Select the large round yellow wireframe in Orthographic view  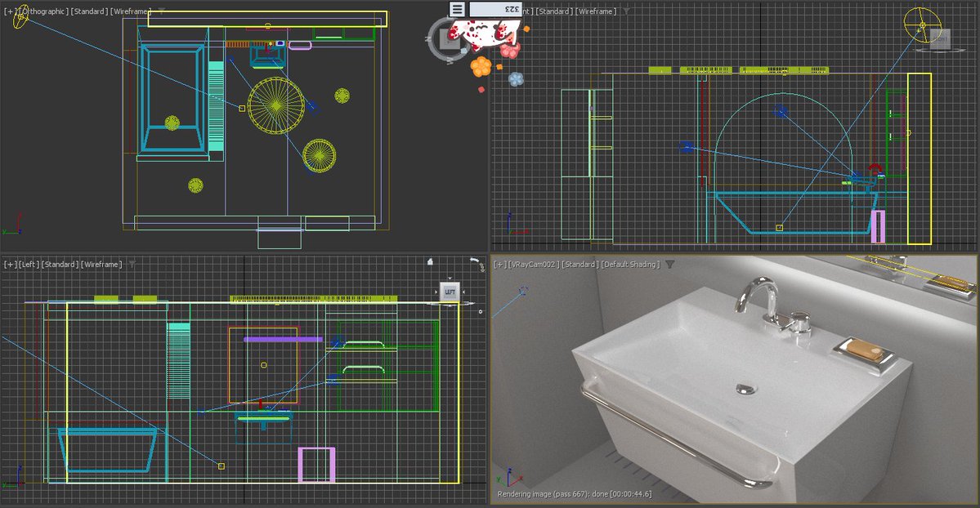pyautogui.click(x=276, y=105)
